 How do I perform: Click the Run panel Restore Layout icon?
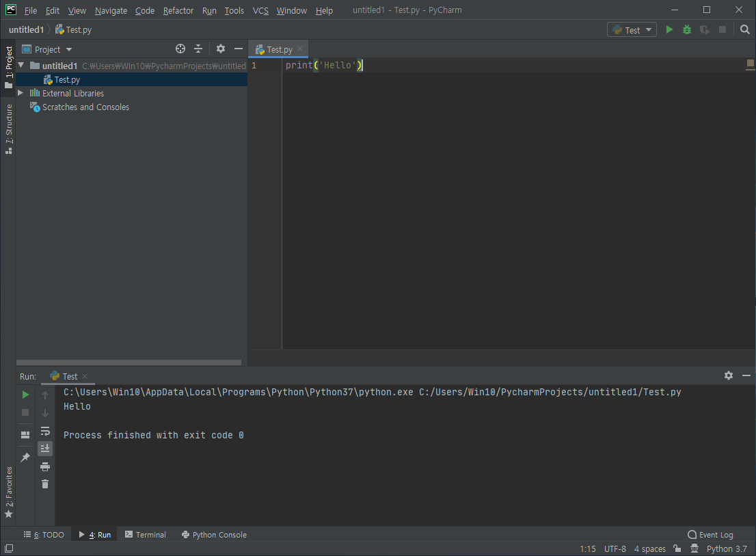[x=25, y=435]
